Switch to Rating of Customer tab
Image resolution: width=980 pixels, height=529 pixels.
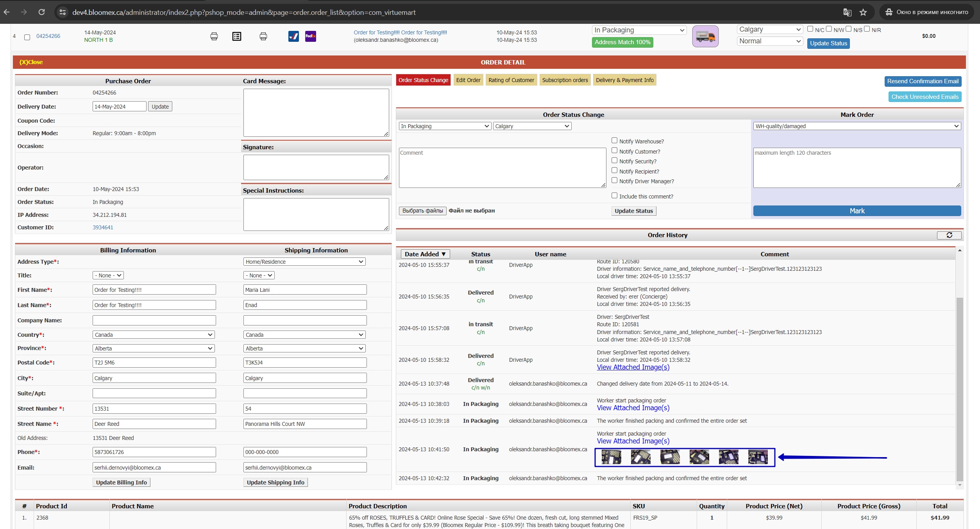click(511, 80)
